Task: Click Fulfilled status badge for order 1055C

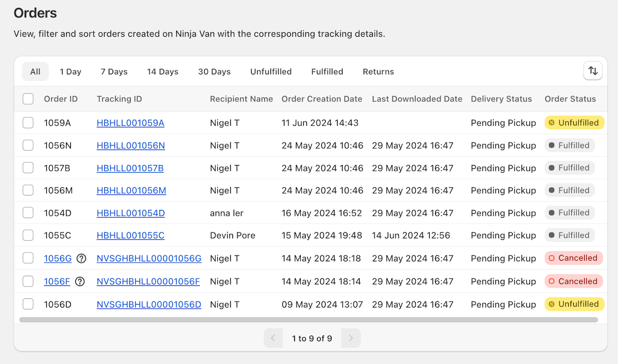Action: [x=569, y=235]
